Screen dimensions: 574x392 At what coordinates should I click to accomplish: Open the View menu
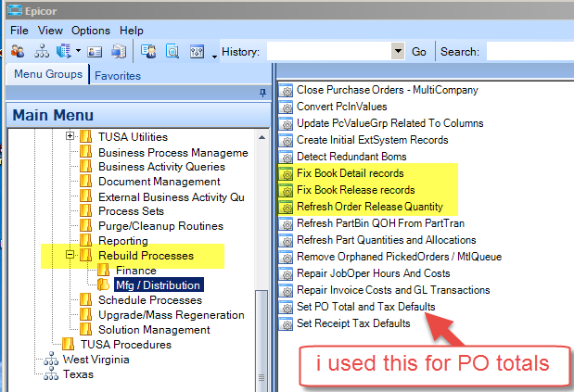click(x=50, y=31)
